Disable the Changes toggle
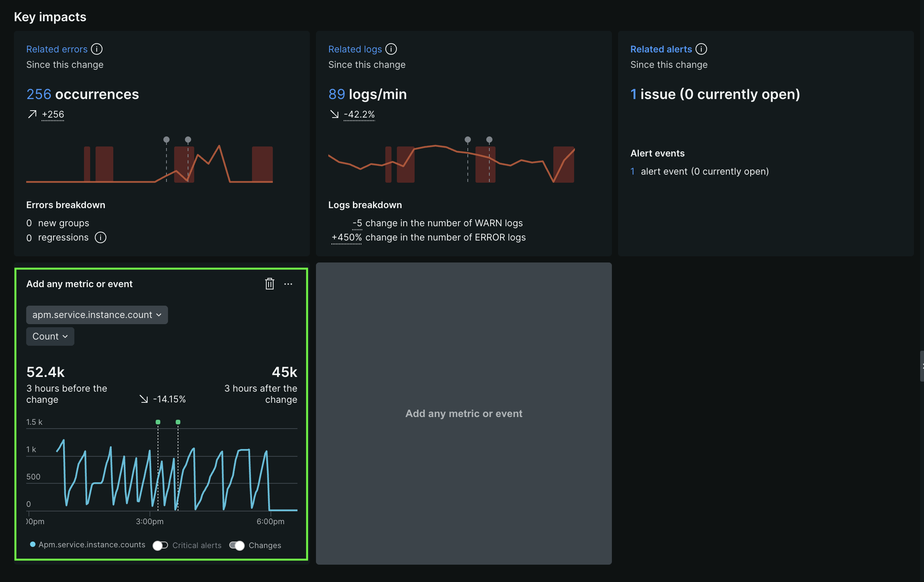 pyautogui.click(x=237, y=545)
